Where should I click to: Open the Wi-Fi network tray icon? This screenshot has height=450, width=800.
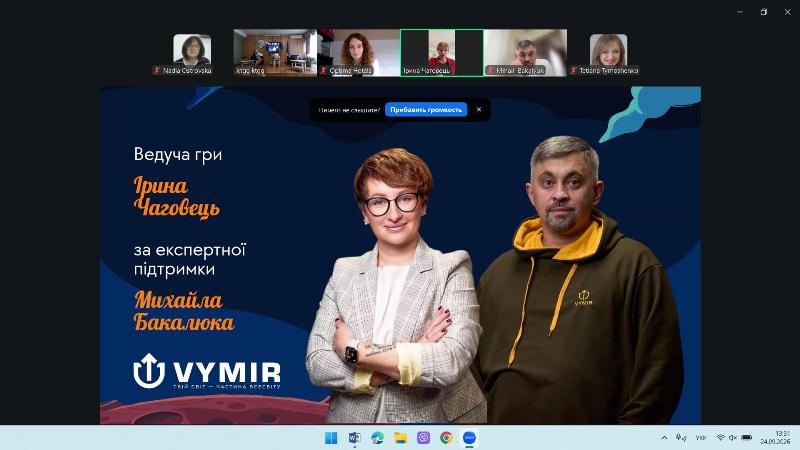[720, 438]
